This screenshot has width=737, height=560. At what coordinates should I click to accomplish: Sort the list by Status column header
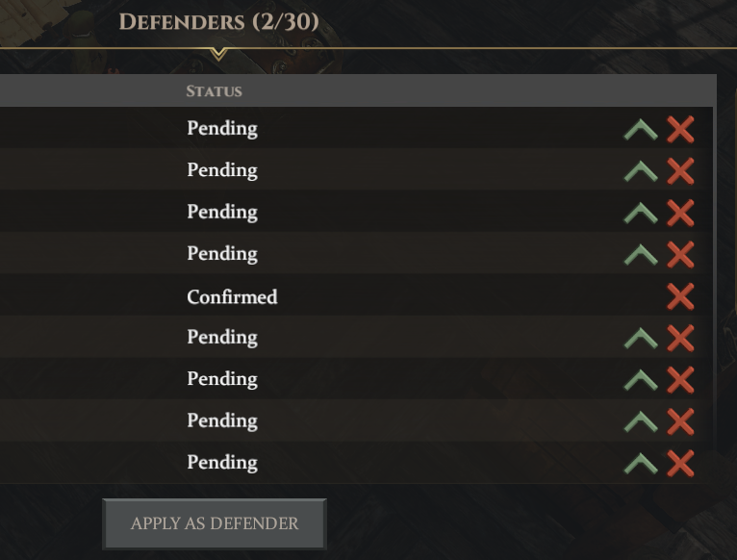click(x=214, y=90)
